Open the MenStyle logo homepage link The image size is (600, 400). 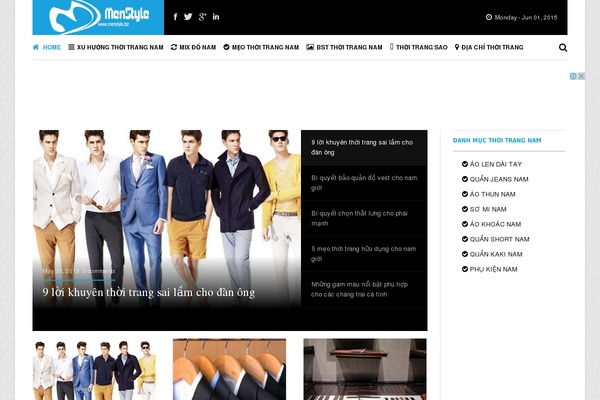point(98,17)
